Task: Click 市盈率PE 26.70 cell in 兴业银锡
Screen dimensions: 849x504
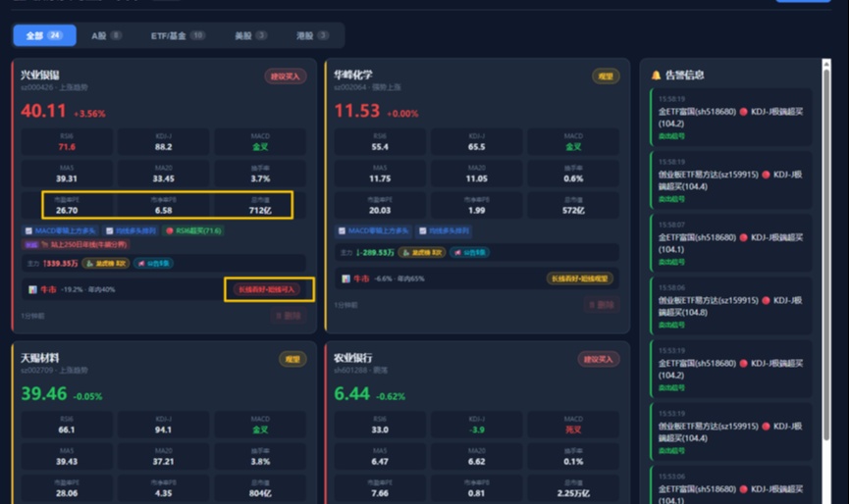Action: tap(67, 205)
